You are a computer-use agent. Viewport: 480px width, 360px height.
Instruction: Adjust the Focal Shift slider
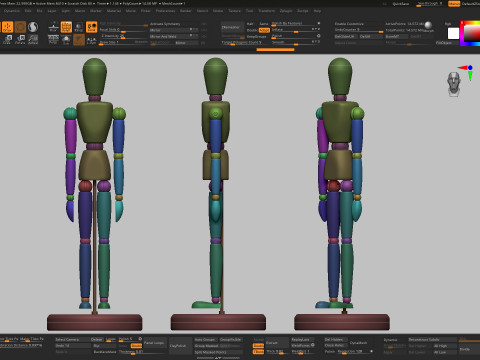click(123, 30)
